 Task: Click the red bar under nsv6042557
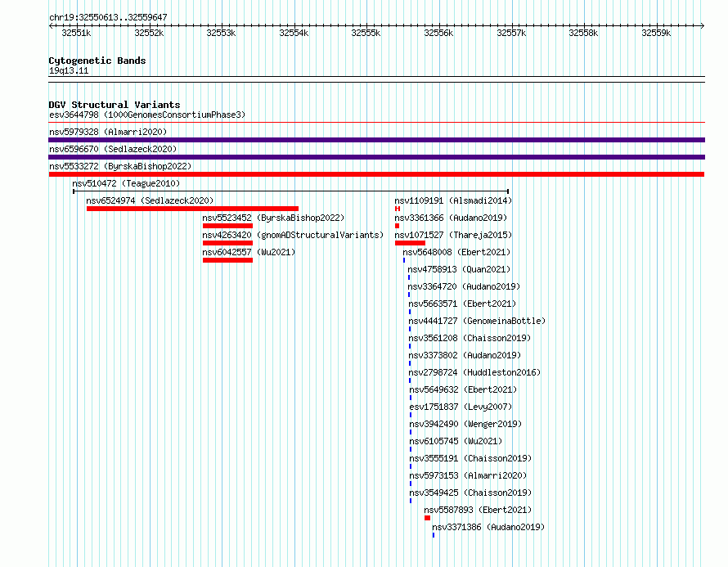tap(227, 260)
